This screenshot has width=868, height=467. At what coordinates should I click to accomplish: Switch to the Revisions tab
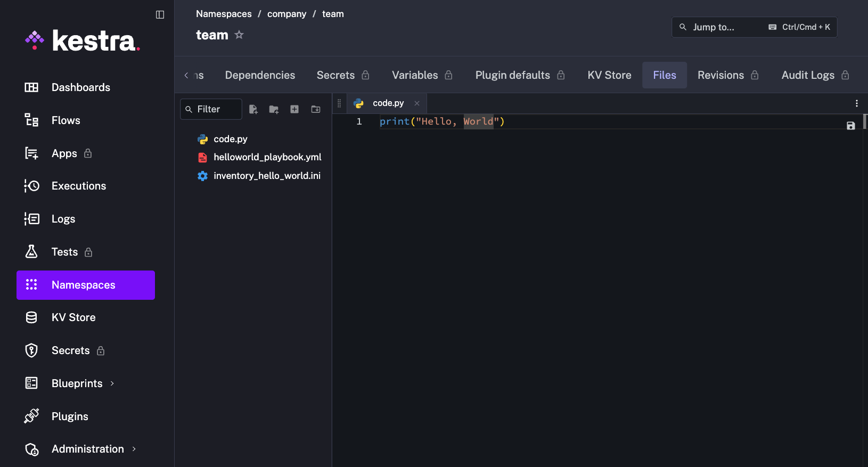[728, 75]
